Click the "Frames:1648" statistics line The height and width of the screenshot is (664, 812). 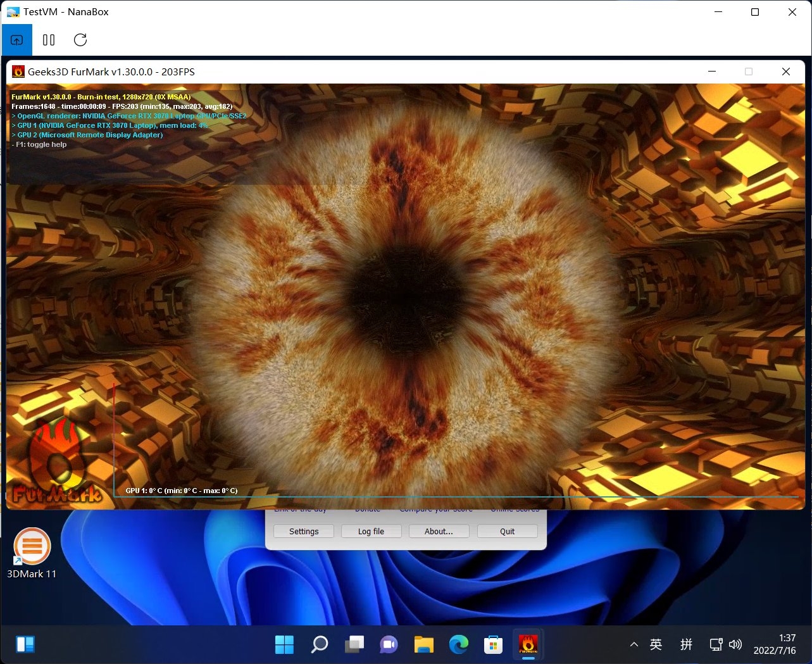click(x=122, y=106)
